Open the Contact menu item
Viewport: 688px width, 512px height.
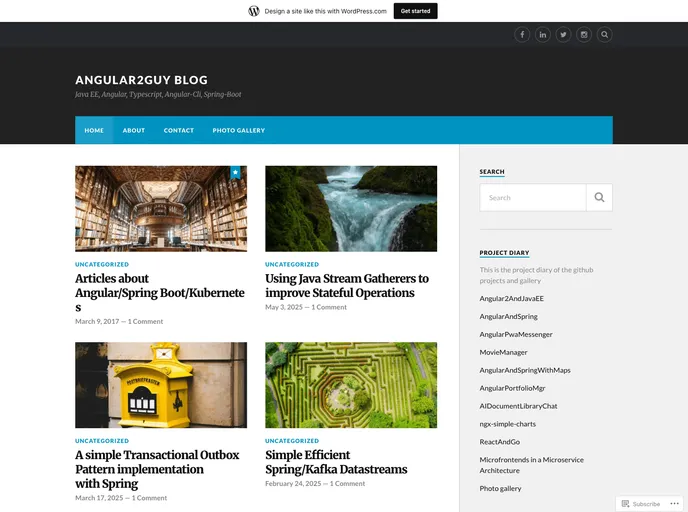[x=179, y=130]
